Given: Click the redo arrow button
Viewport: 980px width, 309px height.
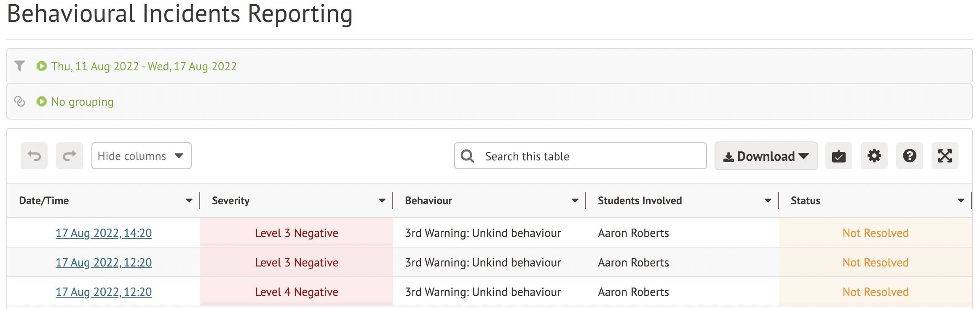Looking at the screenshot, I should click(x=70, y=156).
